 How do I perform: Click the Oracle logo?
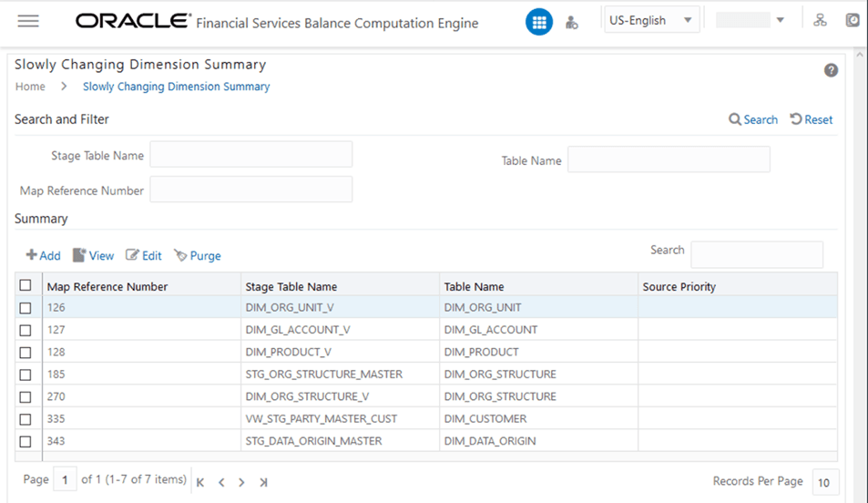pos(133,21)
